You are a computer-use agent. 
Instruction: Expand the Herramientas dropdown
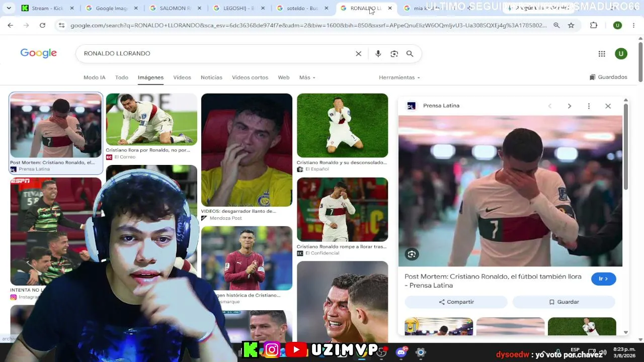click(399, 77)
